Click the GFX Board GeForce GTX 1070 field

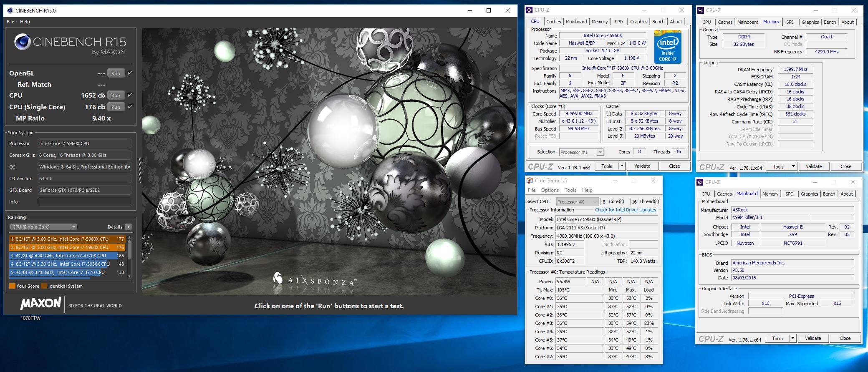coord(85,190)
